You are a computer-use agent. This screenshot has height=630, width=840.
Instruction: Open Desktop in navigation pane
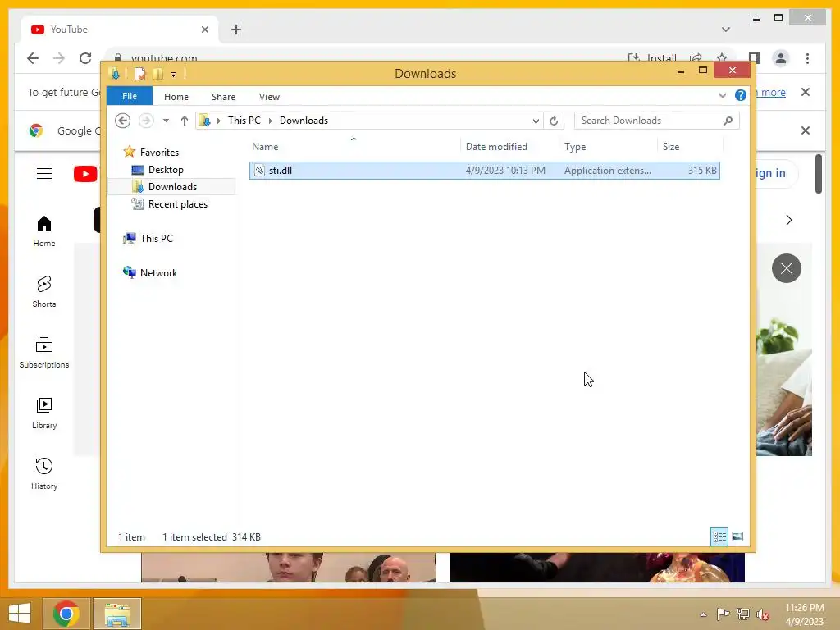click(x=166, y=169)
